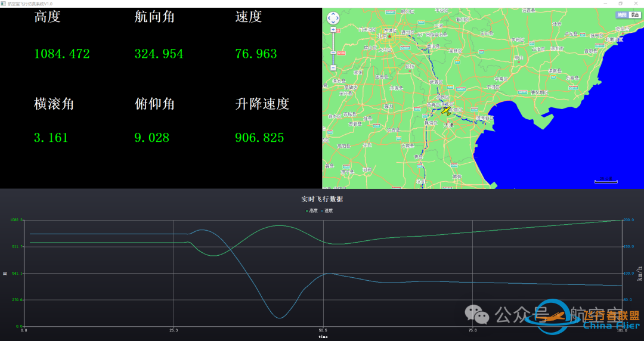
Task: Click the map scale bar
Action: pos(606,181)
